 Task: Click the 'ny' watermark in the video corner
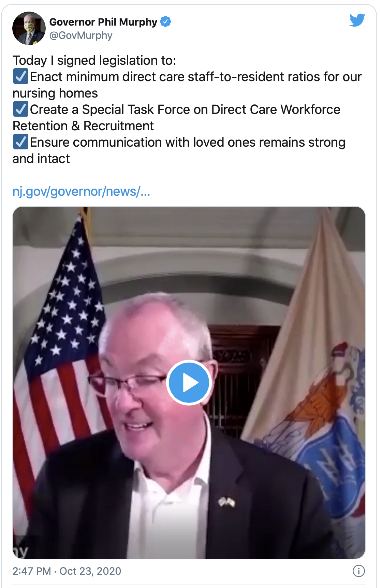click(x=20, y=551)
